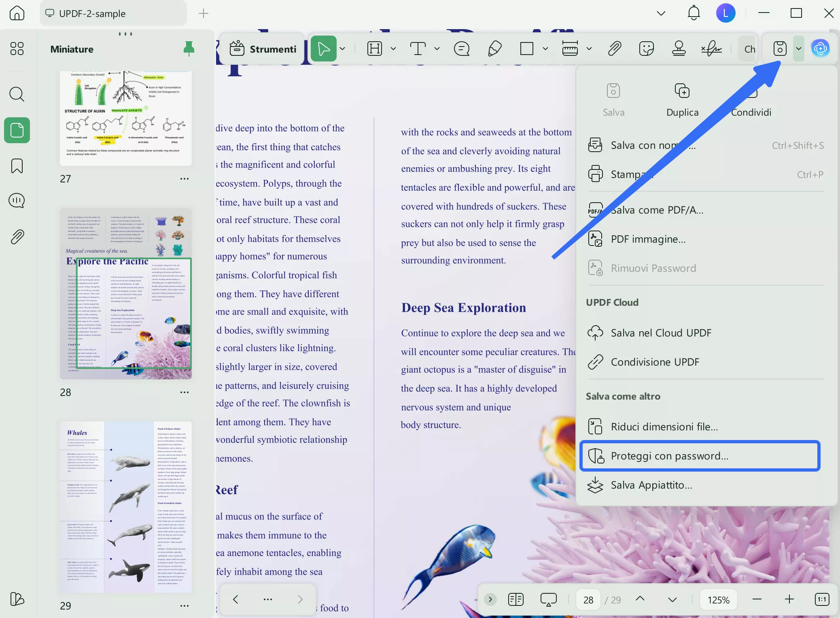Expand the rectangle shape dropdown arrow

coord(545,49)
